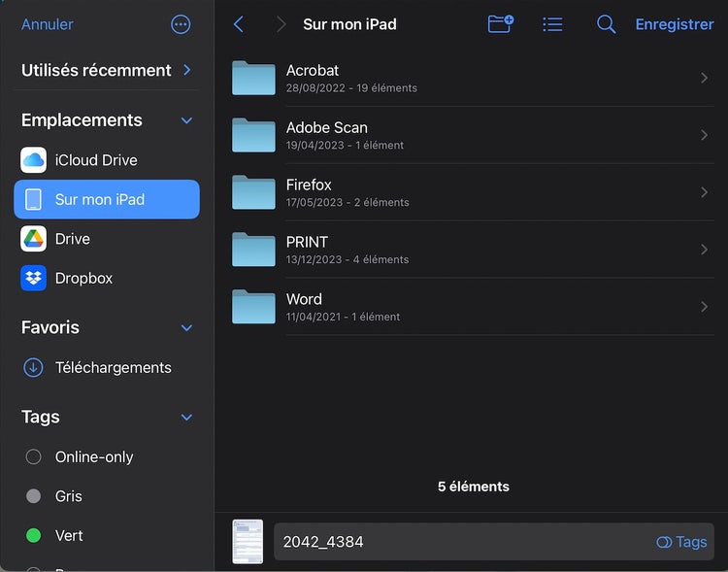728x572 pixels.
Task: Click the green Vert tag dot
Action: tap(33, 535)
